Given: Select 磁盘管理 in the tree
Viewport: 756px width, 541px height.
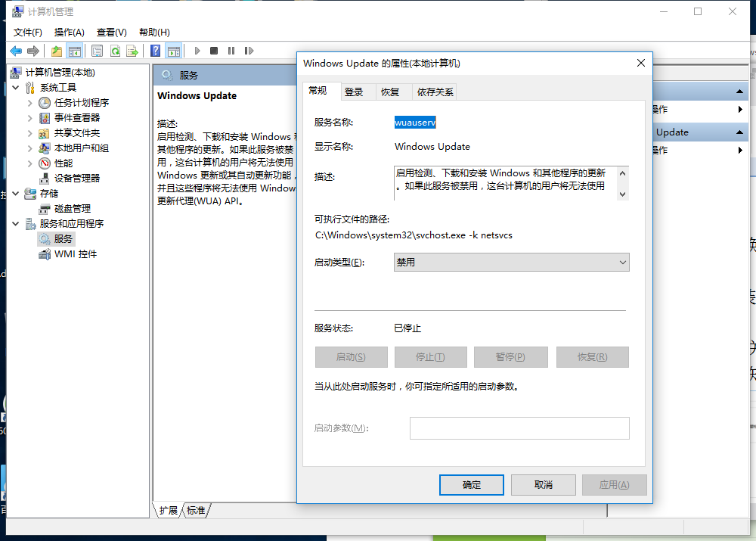Looking at the screenshot, I should click(72, 208).
